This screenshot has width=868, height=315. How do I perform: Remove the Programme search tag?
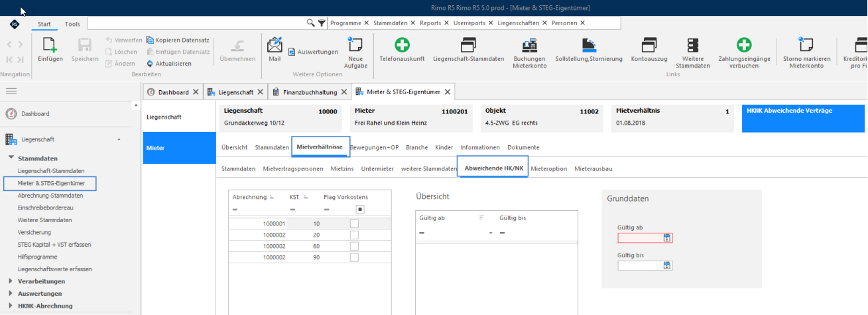click(x=366, y=23)
